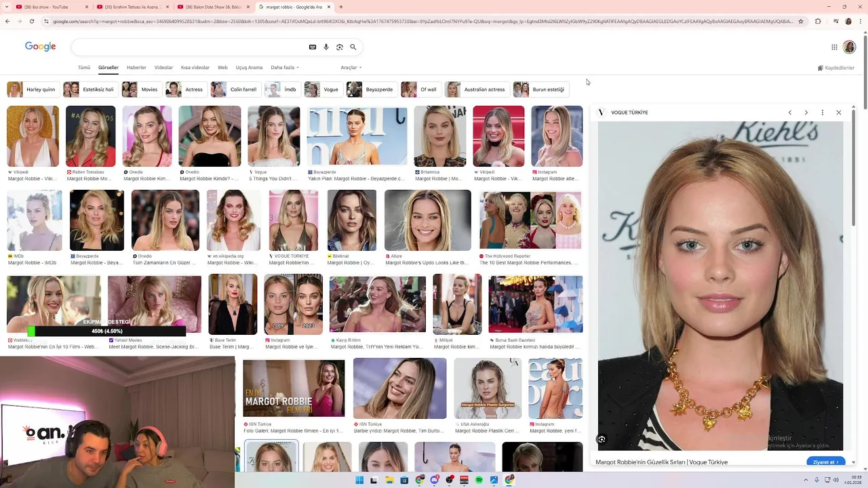Select the Videolar tab
The image size is (868, 488).
(x=163, y=68)
